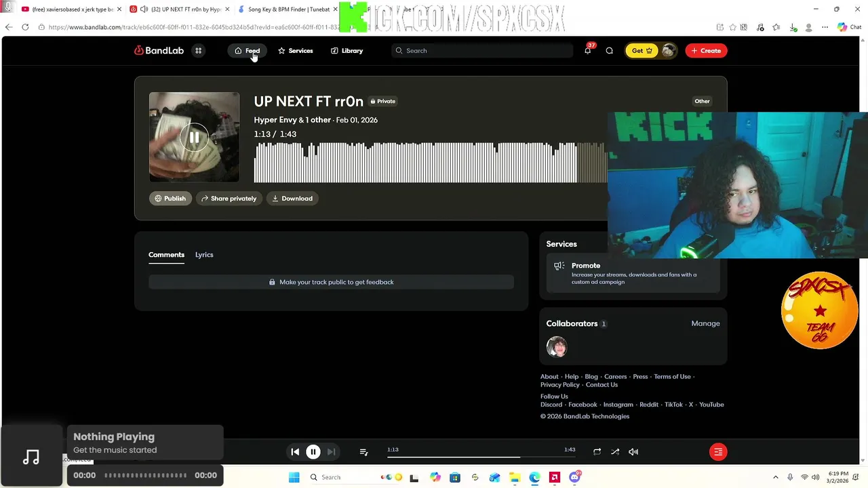Image resolution: width=868 pixels, height=488 pixels.
Task: Open the Help footer link
Action: tap(572, 377)
